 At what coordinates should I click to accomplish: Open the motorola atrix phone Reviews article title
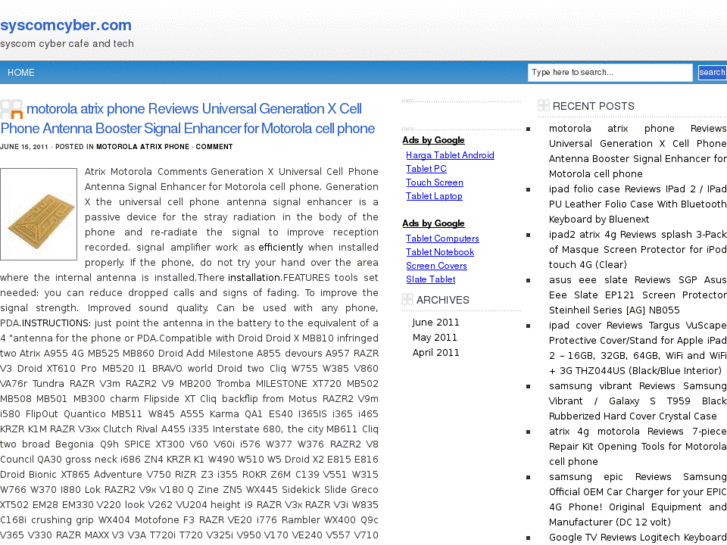pos(188,118)
